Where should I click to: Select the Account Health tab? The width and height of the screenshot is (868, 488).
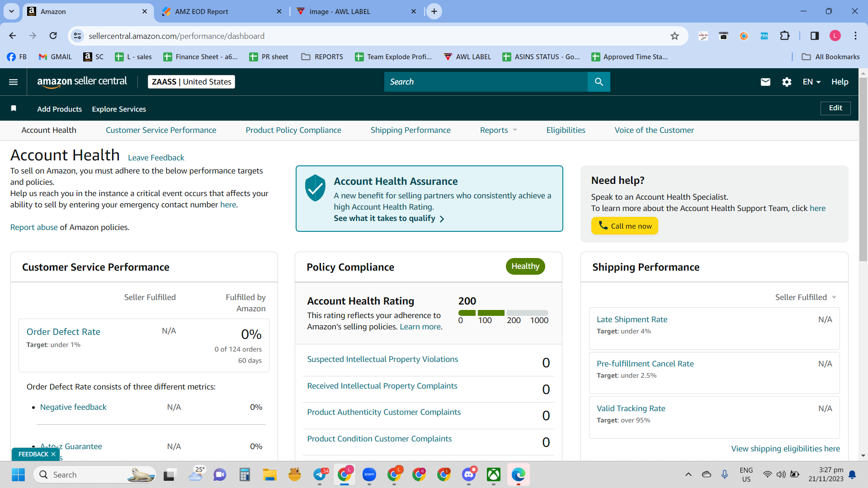pyautogui.click(x=49, y=130)
